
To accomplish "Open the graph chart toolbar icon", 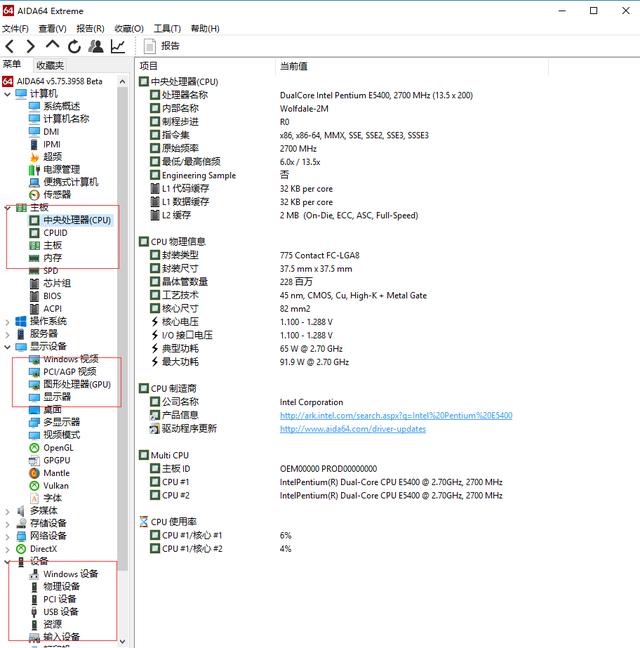I will pos(118,46).
